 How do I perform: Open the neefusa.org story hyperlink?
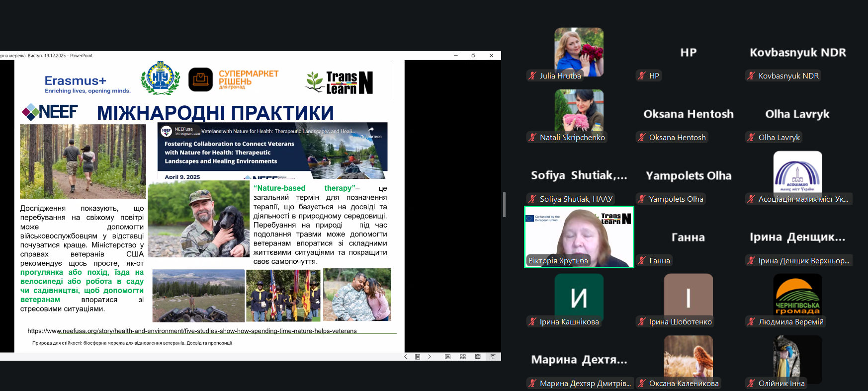tap(192, 331)
